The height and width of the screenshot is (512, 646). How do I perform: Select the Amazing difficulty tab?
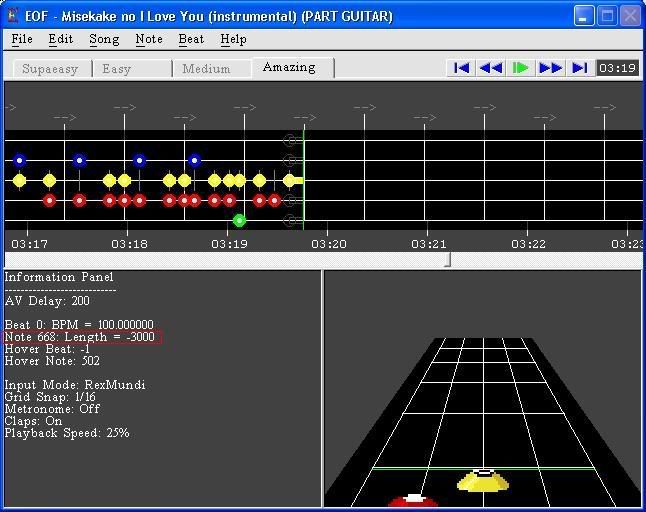292,68
